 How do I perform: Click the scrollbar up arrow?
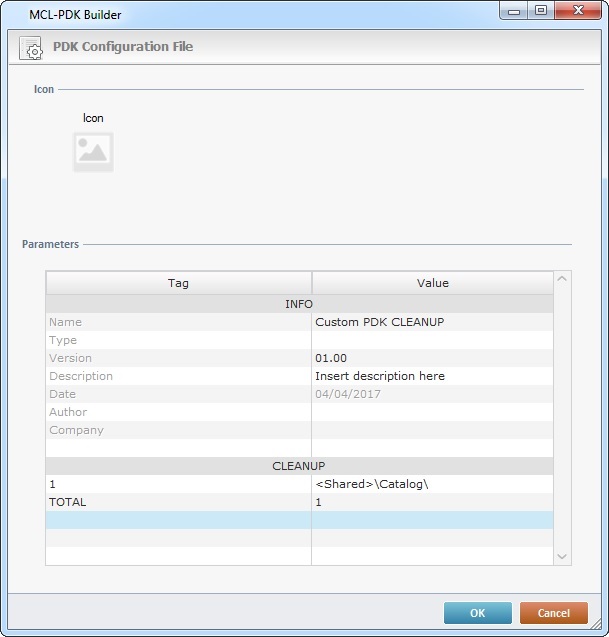click(561, 279)
